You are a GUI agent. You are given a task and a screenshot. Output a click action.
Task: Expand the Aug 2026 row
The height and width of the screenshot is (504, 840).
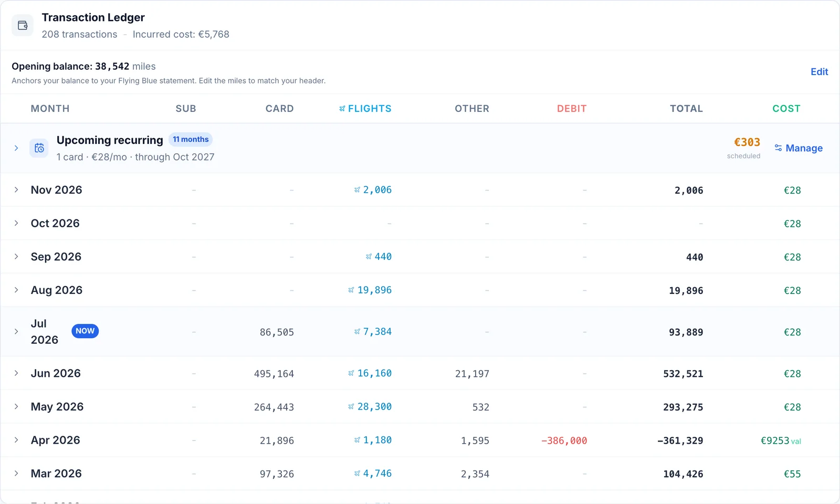point(16,290)
